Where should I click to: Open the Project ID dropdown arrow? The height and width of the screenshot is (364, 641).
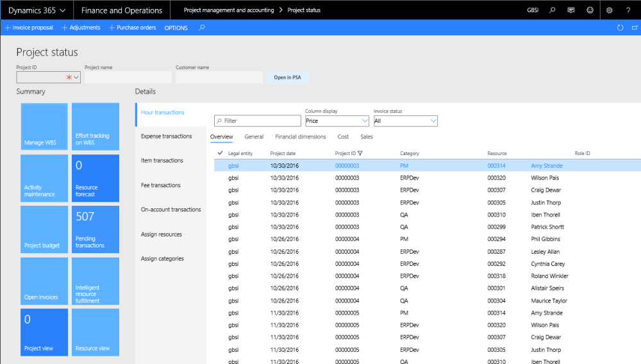point(76,78)
